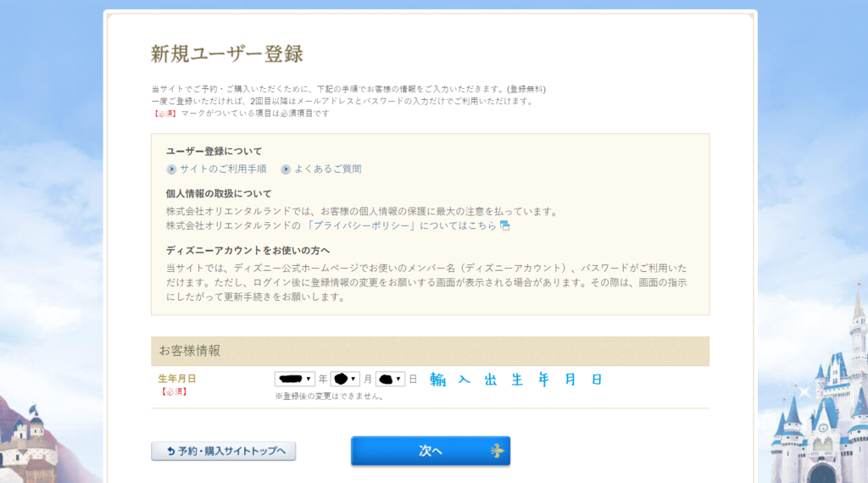Click the ※登録後の変更はできません note
The image size is (868, 483).
pos(331,396)
